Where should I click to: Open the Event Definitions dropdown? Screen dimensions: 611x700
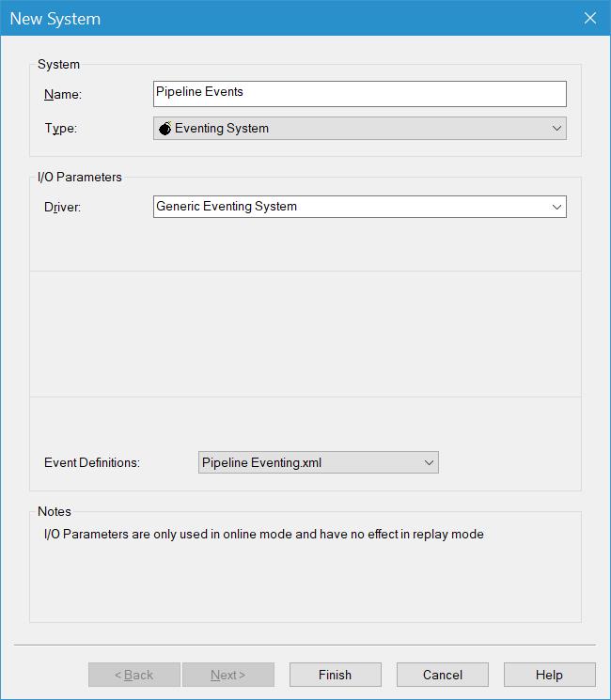(x=319, y=462)
